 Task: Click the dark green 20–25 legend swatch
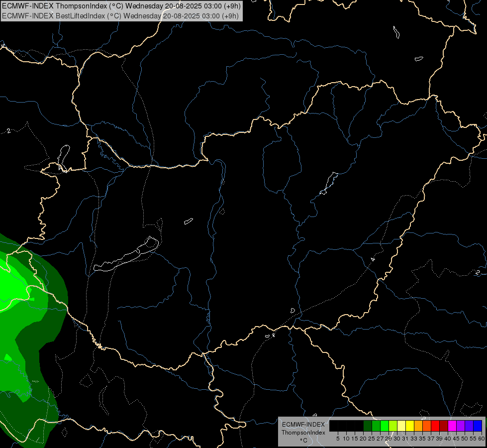[x=368, y=426]
